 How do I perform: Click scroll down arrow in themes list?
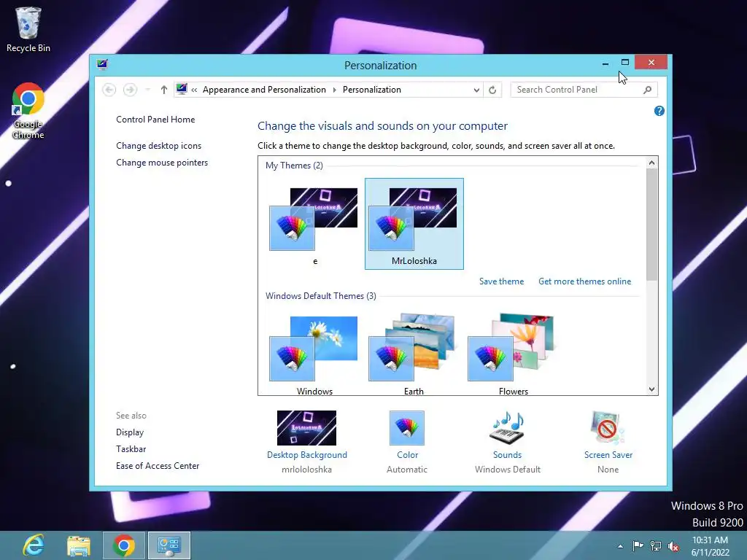(651, 389)
